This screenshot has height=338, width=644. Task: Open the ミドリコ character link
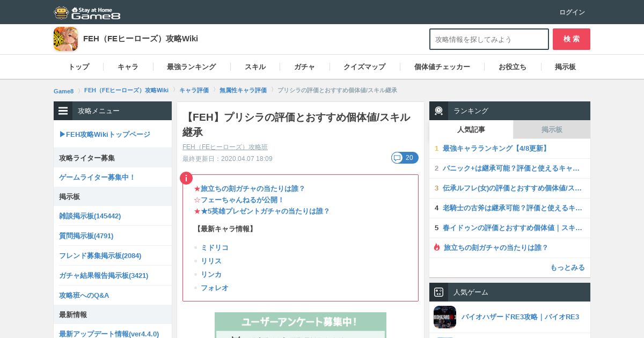[x=215, y=247]
